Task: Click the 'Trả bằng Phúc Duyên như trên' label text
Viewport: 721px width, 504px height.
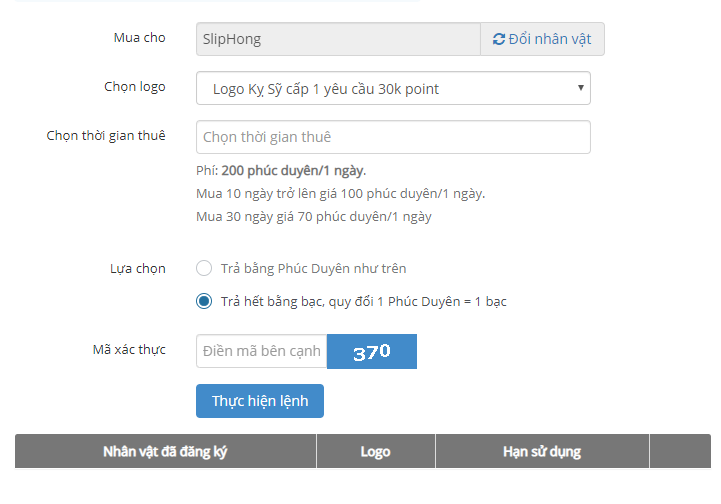Action: tap(313, 268)
